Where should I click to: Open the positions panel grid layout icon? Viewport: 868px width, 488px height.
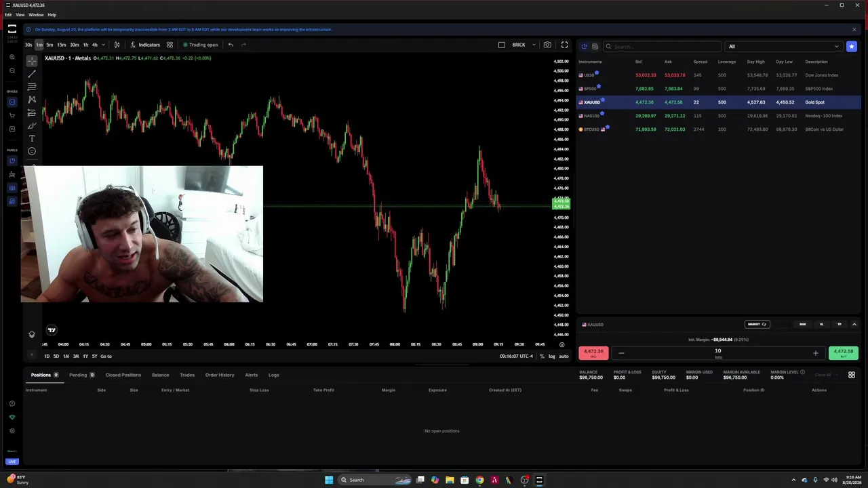[x=852, y=375]
